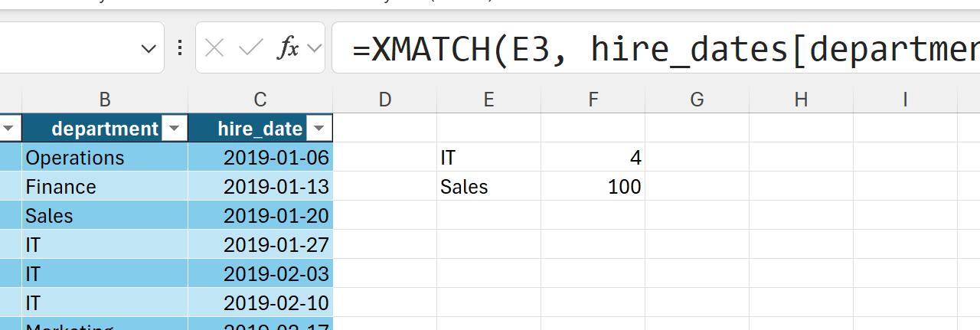
Task: Click the Sales cell in column E
Action: pos(488,187)
